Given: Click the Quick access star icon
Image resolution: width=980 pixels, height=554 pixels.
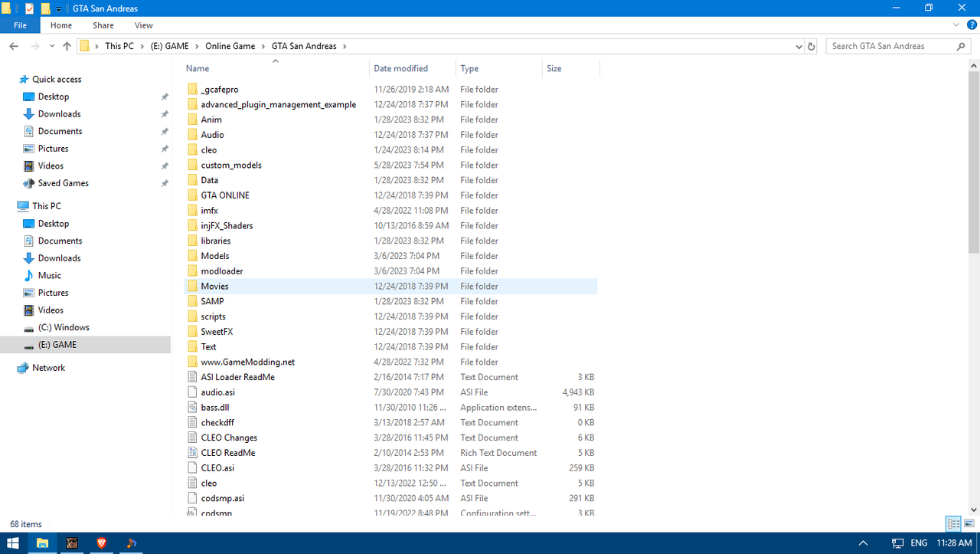Looking at the screenshot, I should [x=24, y=79].
